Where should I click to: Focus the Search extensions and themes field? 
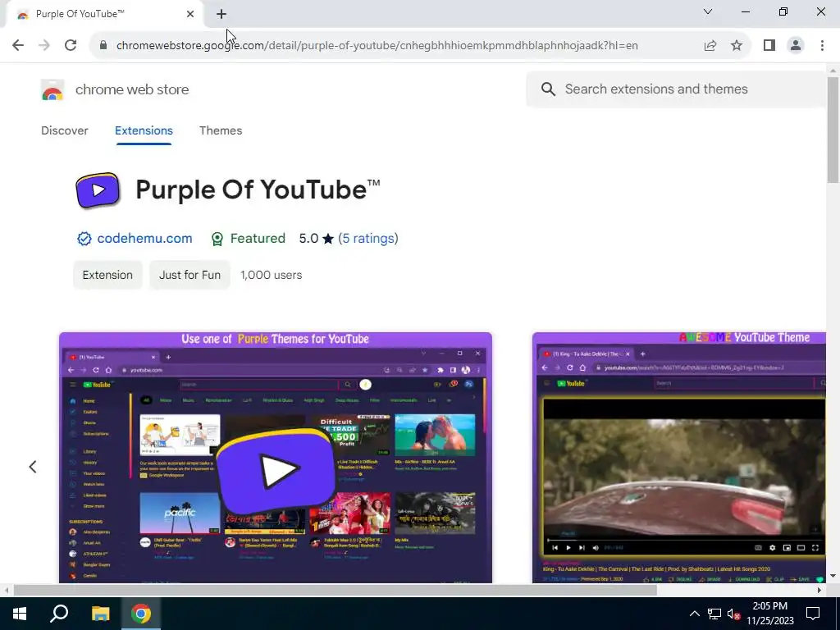pos(676,89)
